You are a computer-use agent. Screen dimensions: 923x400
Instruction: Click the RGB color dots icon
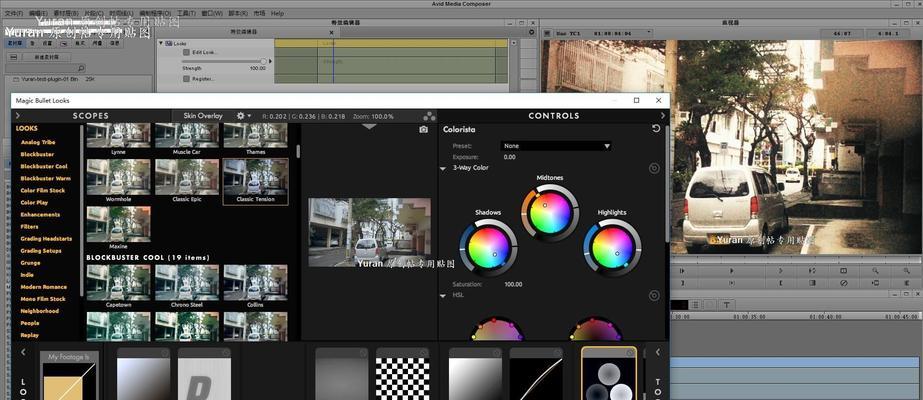click(x=429, y=116)
